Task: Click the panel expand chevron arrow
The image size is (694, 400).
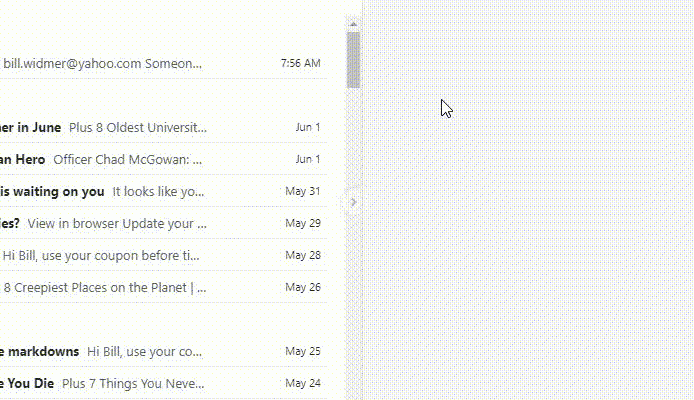Action: (x=352, y=202)
